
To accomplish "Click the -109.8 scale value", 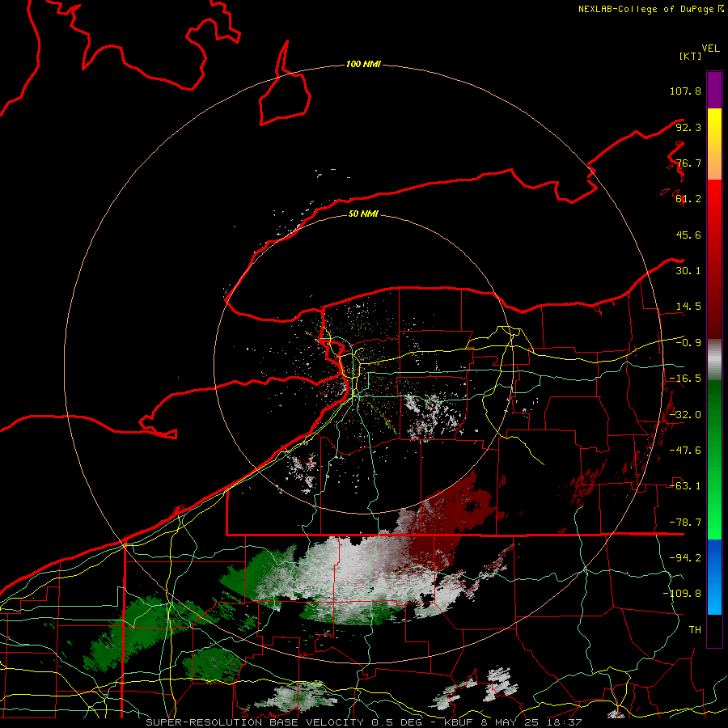I will 682,594.
